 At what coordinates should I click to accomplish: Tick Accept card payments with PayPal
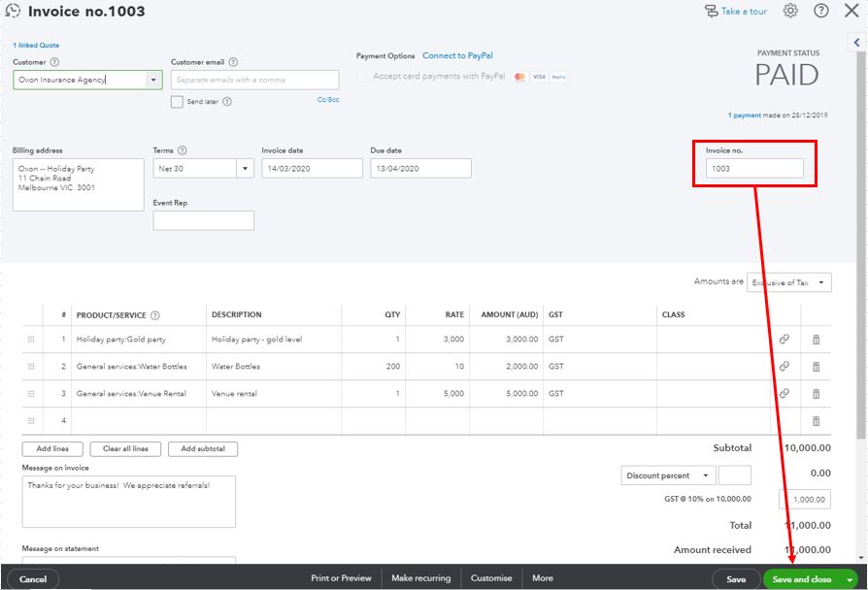click(363, 77)
